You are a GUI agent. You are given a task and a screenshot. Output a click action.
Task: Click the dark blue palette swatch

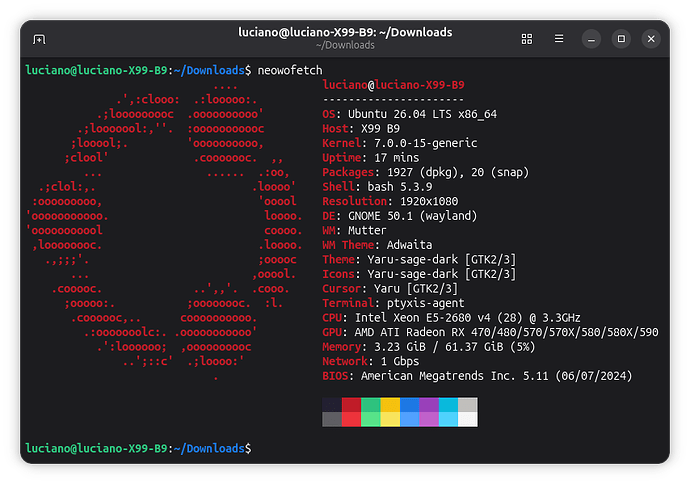click(x=409, y=405)
